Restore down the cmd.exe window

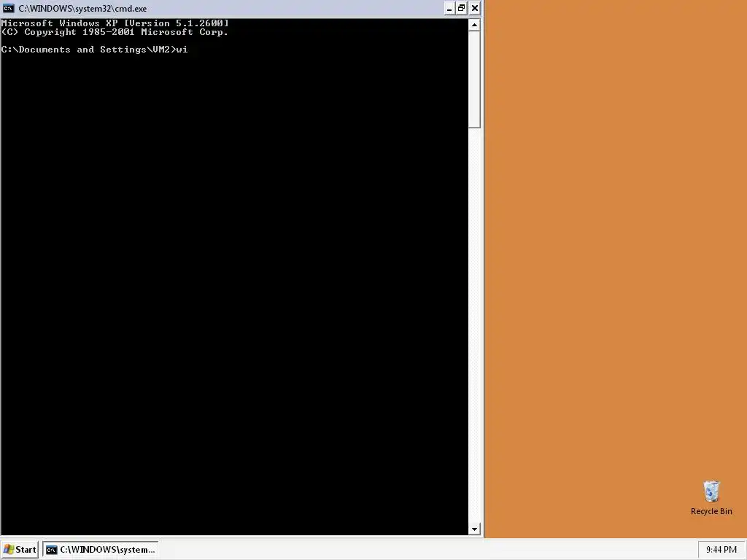(x=461, y=9)
